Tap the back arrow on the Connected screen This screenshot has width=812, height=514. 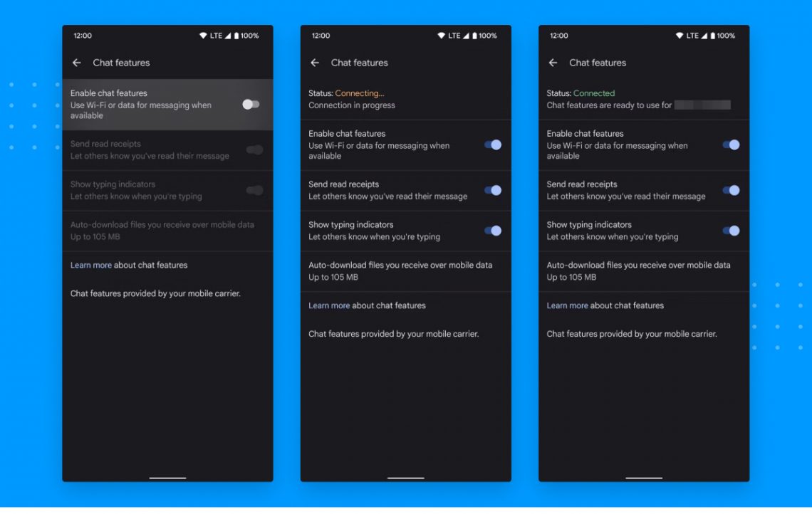(553, 63)
